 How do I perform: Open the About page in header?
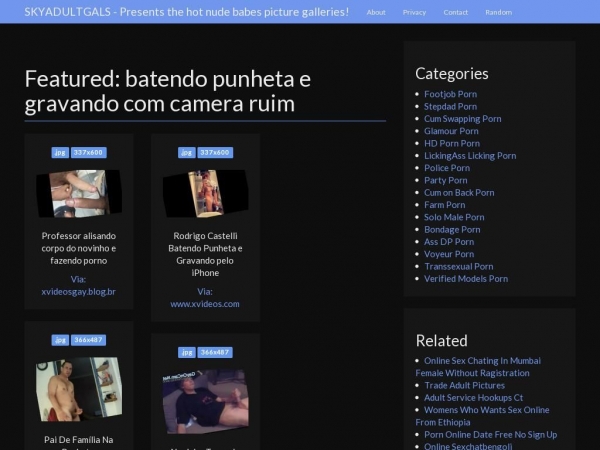click(x=376, y=12)
